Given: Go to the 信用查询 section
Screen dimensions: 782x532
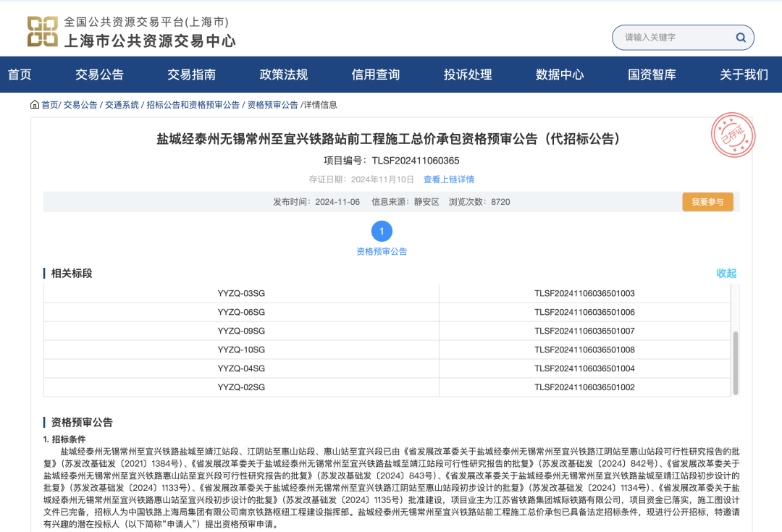Looking at the screenshot, I should [376, 75].
